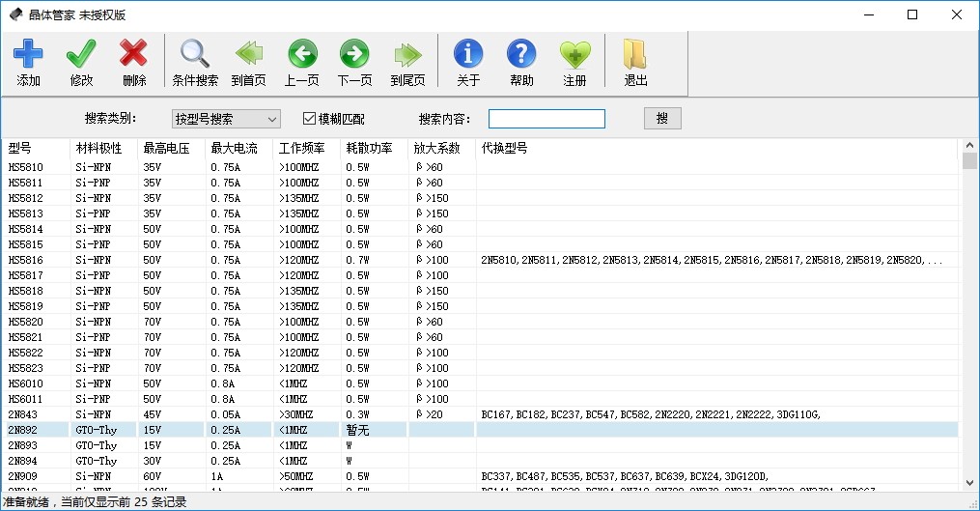Select row MS5817
The width and height of the screenshot is (980, 511).
(x=480, y=275)
